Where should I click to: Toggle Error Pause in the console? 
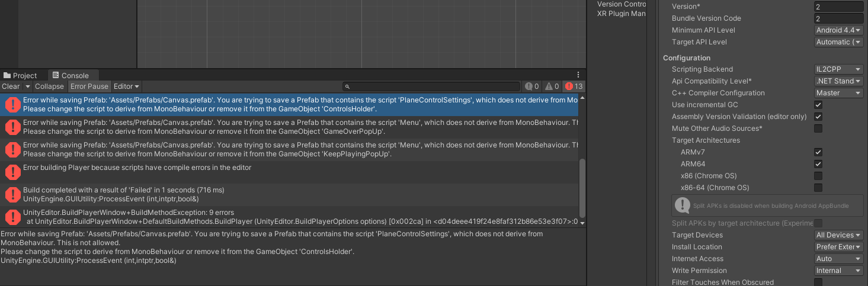[89, 86]
